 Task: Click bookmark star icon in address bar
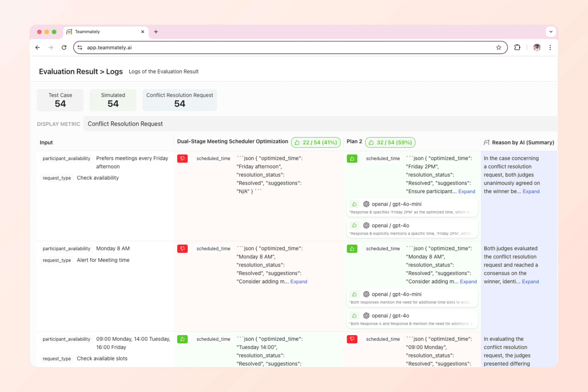[x=498, y=48]
